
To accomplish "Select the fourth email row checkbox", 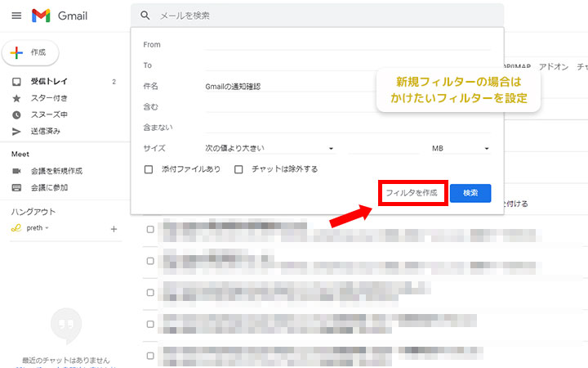I will coord(150,324).
